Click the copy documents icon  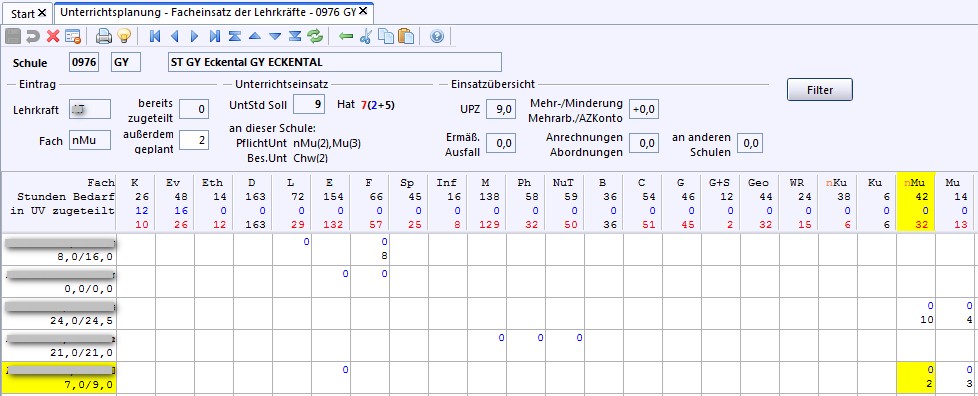pos(386,36)
